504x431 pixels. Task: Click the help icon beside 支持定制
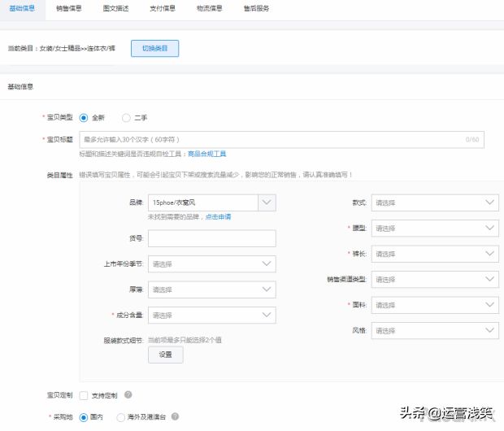pos(128,395)
